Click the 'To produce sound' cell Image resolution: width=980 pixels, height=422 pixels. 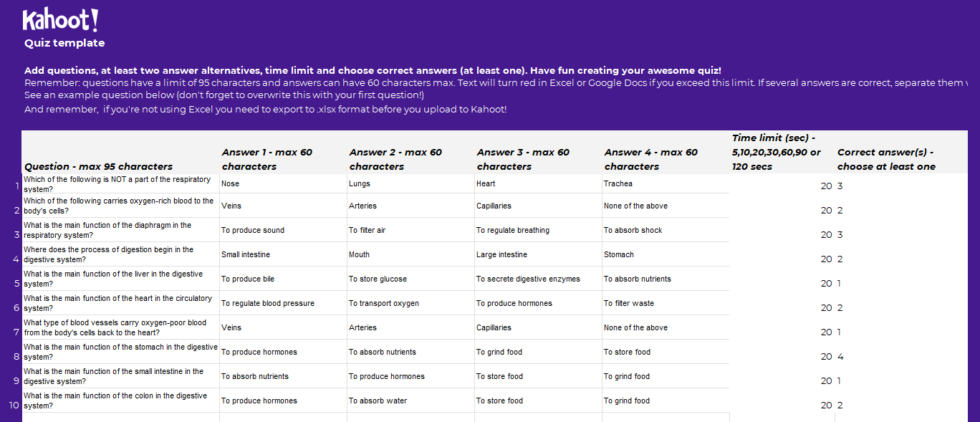(283, 230)
